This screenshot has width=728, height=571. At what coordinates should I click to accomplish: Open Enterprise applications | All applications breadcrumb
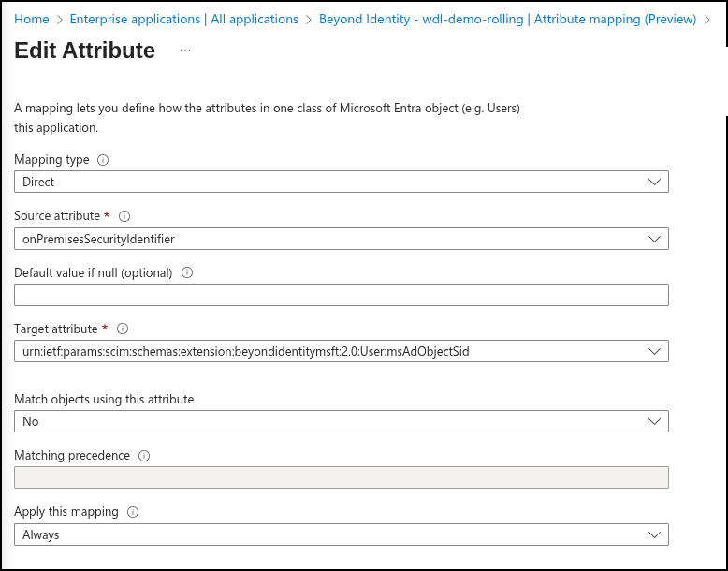point(183,19)
